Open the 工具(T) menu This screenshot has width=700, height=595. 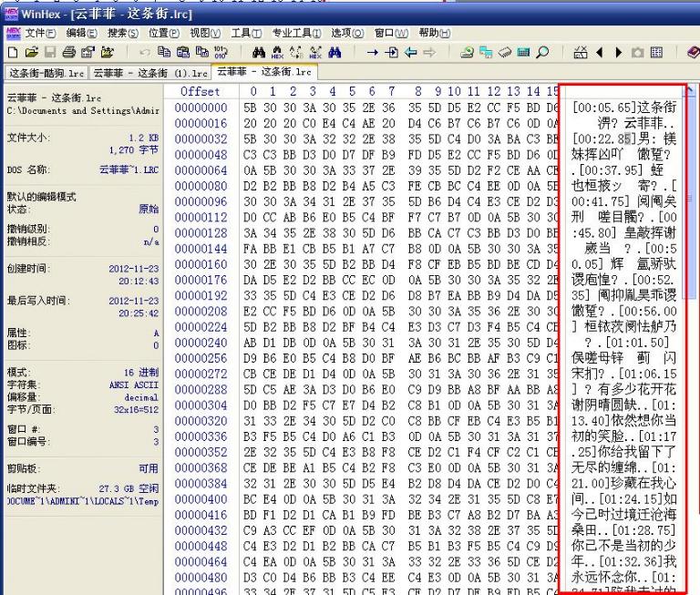pos(246,33)
